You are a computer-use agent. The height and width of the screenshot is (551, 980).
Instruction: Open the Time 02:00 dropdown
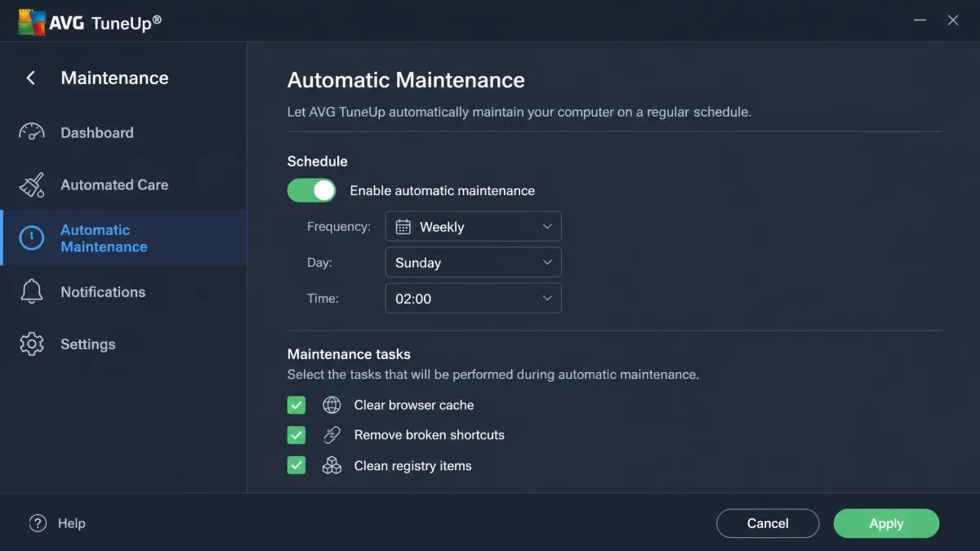474,299
